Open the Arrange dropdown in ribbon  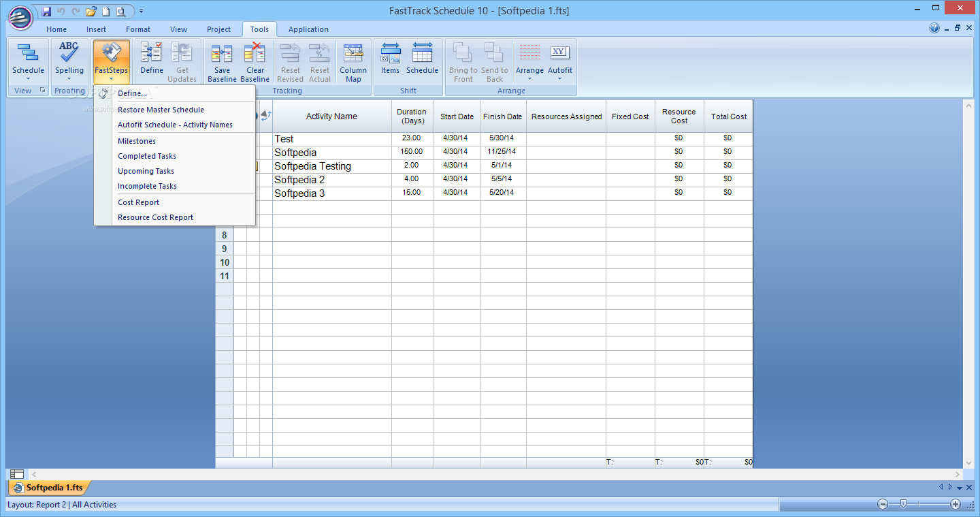coord(529,62)
